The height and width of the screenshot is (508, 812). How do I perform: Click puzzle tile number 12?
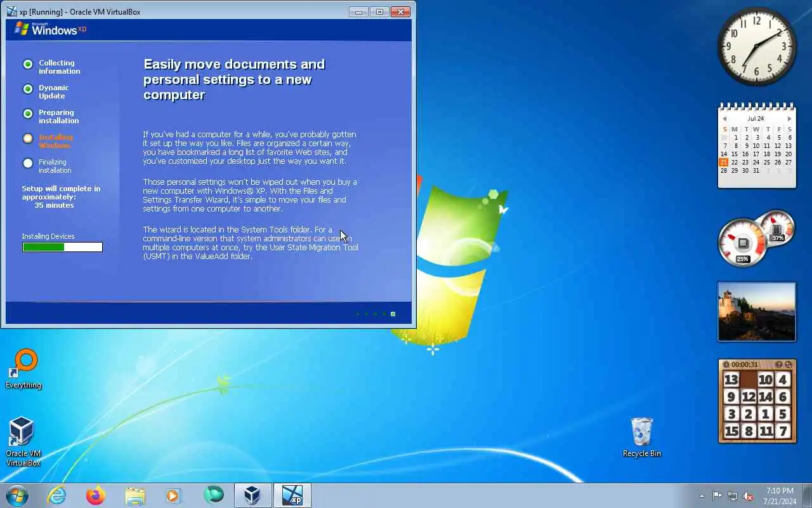[x=749, y=397]
